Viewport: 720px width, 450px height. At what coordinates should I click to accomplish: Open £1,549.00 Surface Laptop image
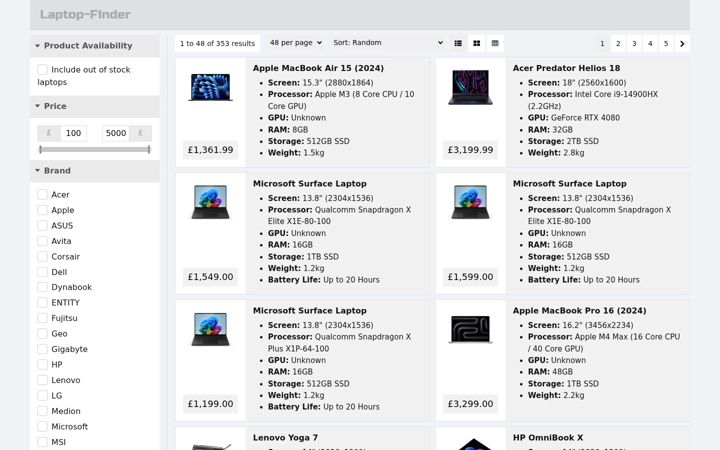210,202
